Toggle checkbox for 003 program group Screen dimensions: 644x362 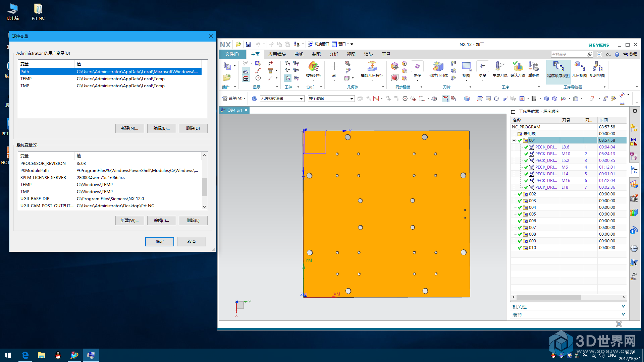coord(520,201)
